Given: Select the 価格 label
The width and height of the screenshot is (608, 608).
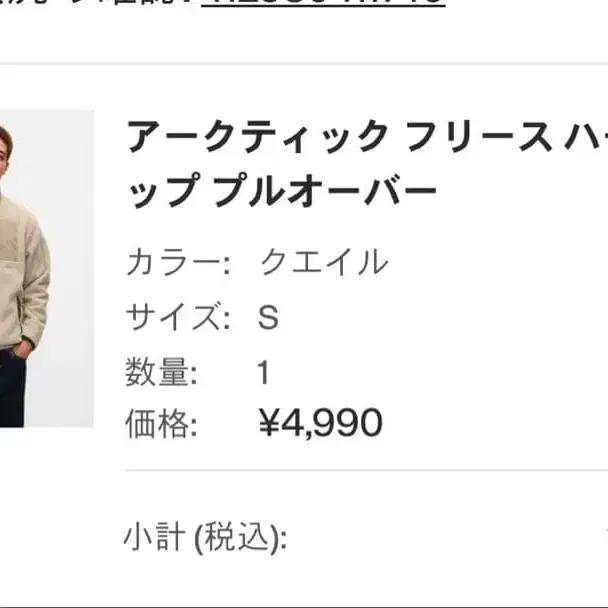Looking at the screenshot, I should click(x=161, y=423).
